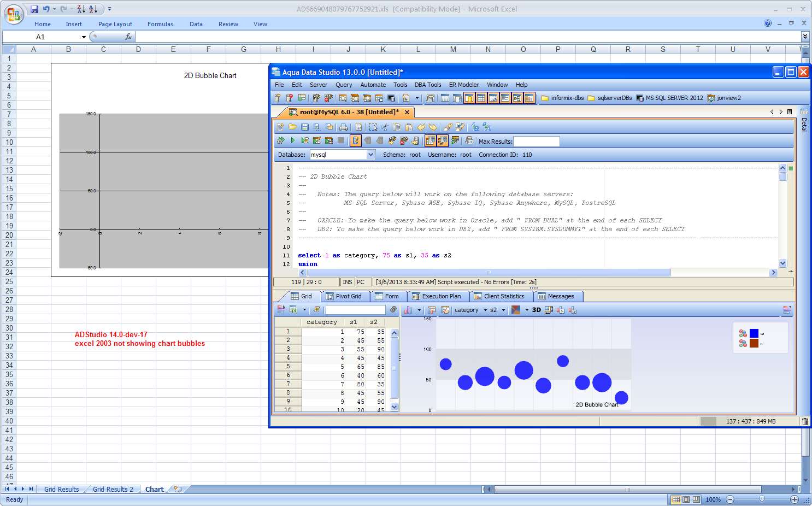Click the Excel Office button
This screenshot has height=506, width=812.
coord(13,14)
